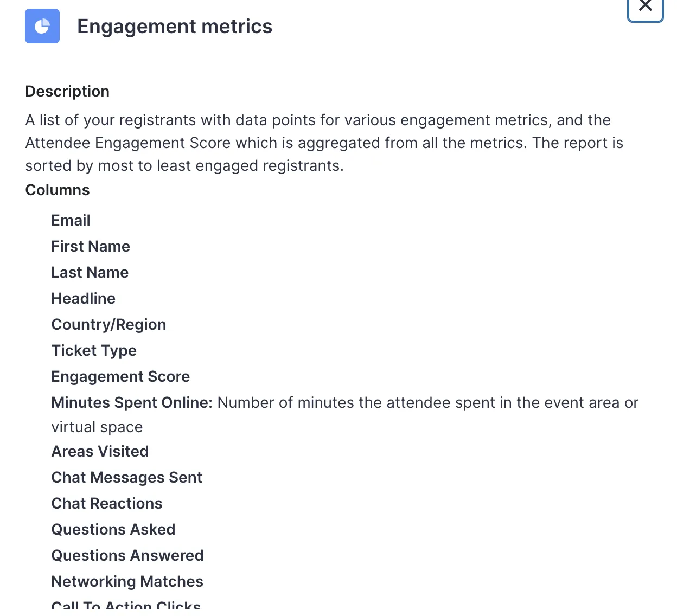Click the Chat Reactions column entry
The image size is (677, 616).
(x=107, y=503)
